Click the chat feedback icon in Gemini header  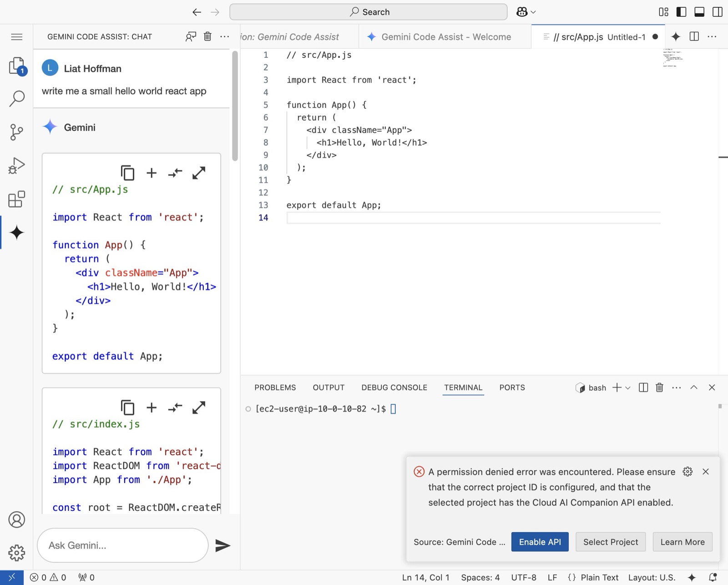point(191,37)
